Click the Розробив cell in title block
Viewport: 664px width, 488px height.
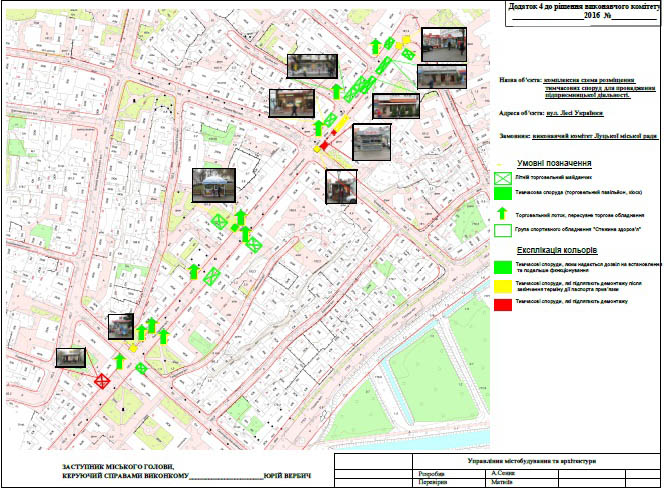click(x=430, y=473)
